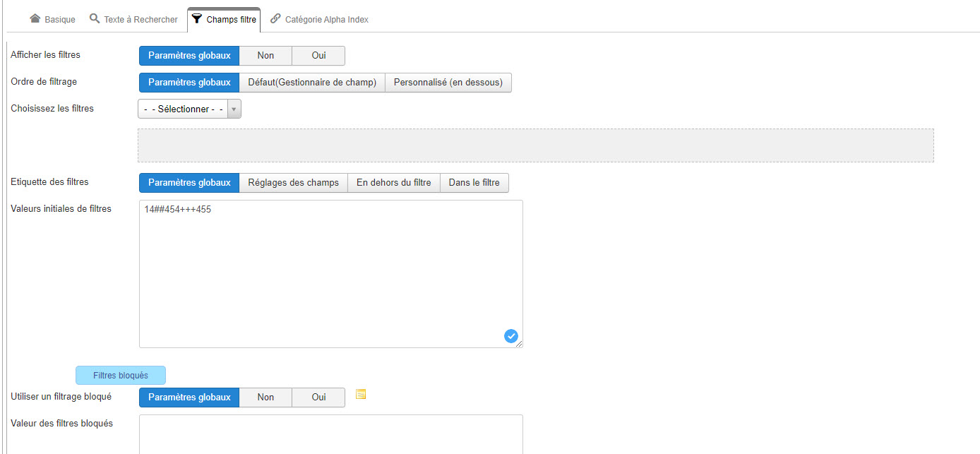Screen dimensions: 980x454
Task: Click the Valeur des filtres bloqués label
Action: coord(62,423)
